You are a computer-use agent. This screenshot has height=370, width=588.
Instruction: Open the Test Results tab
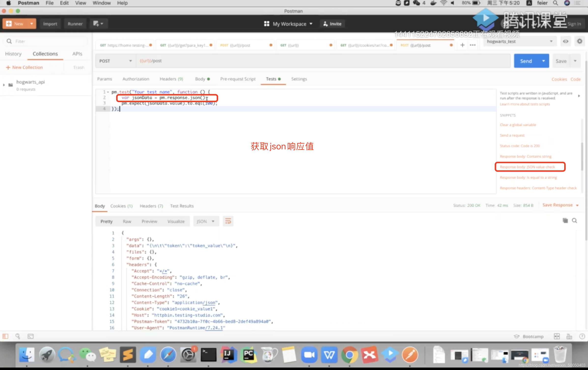coord(182,206)
